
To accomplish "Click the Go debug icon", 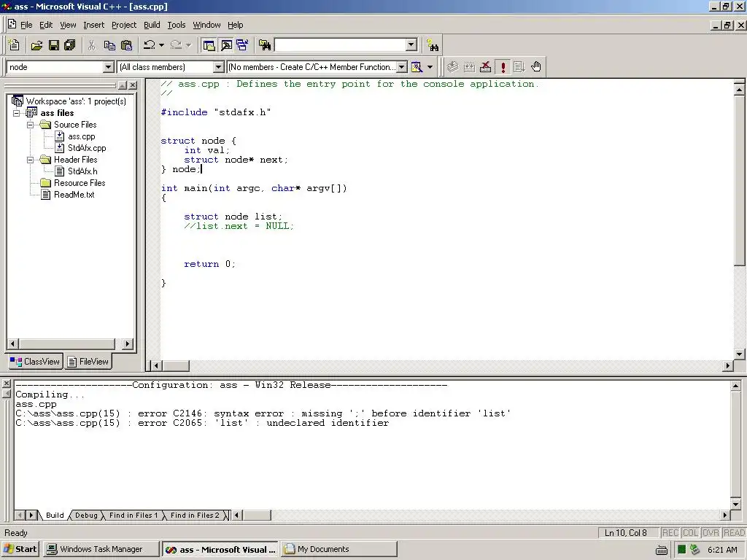I will coord(519,67).
